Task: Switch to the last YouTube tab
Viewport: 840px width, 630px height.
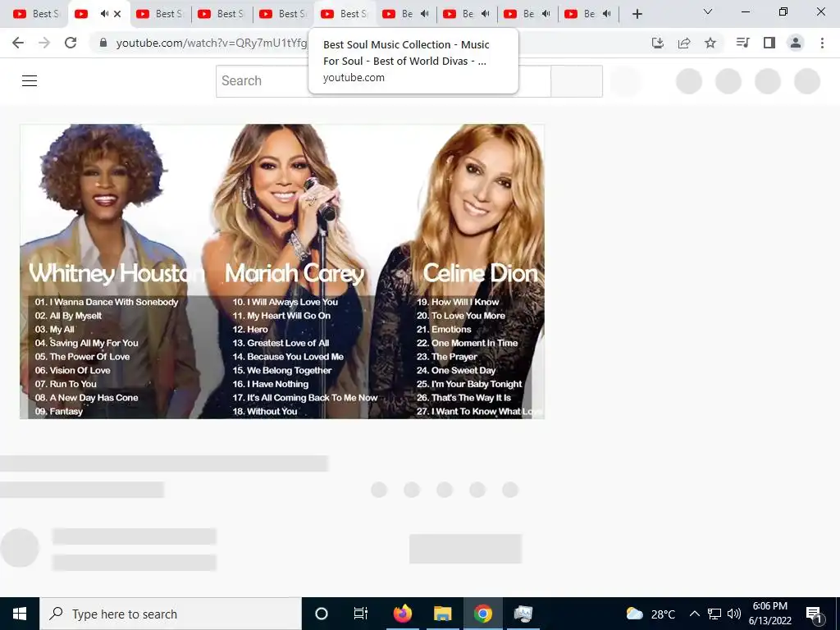Action: (x=587, y=14)
